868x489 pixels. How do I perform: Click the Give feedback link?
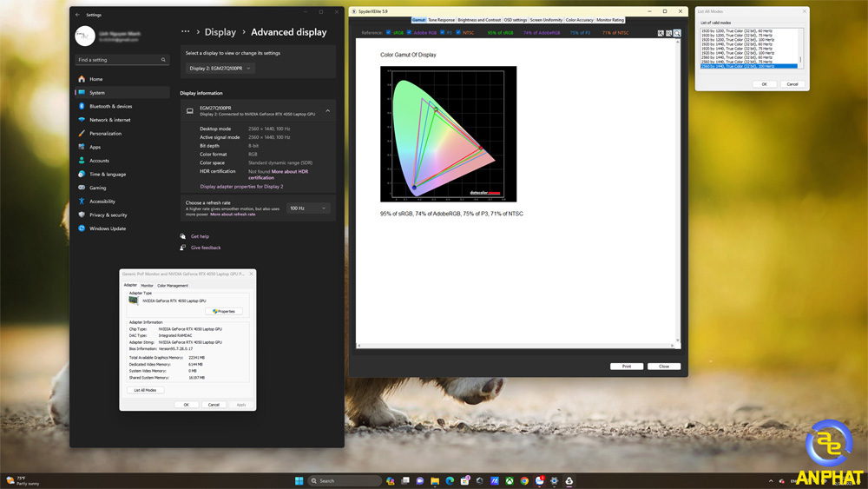[206, 248]
